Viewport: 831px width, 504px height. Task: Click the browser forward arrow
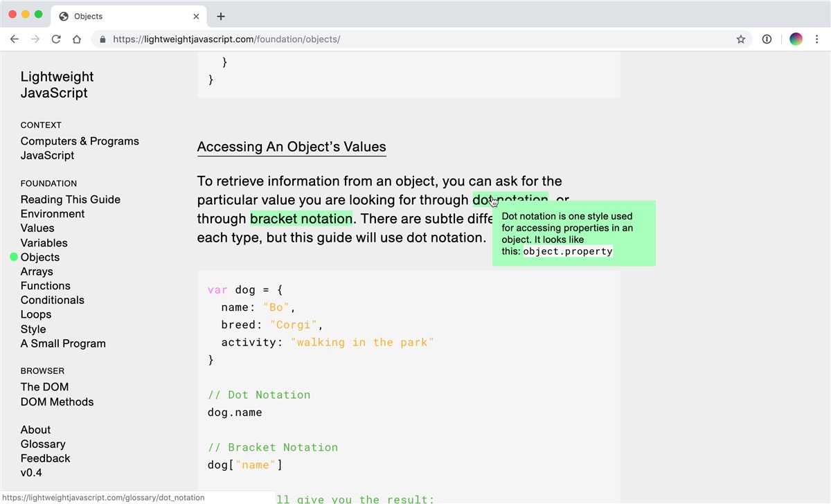click(35, 39)
